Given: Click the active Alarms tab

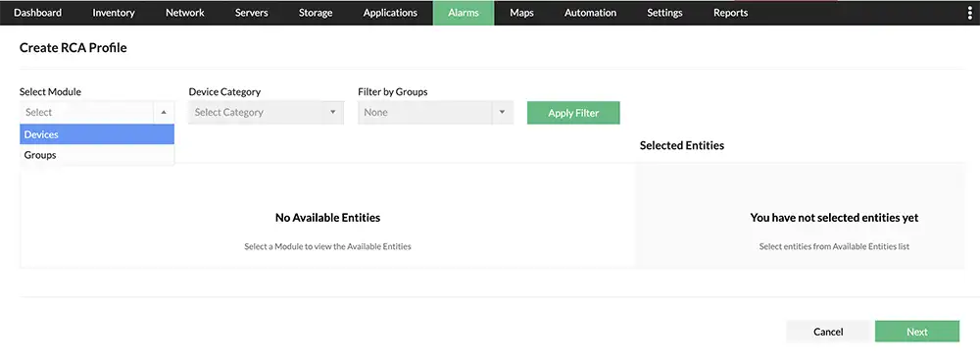Looking at the screenshot, I should pyautogui.click(x=464, y=13).
